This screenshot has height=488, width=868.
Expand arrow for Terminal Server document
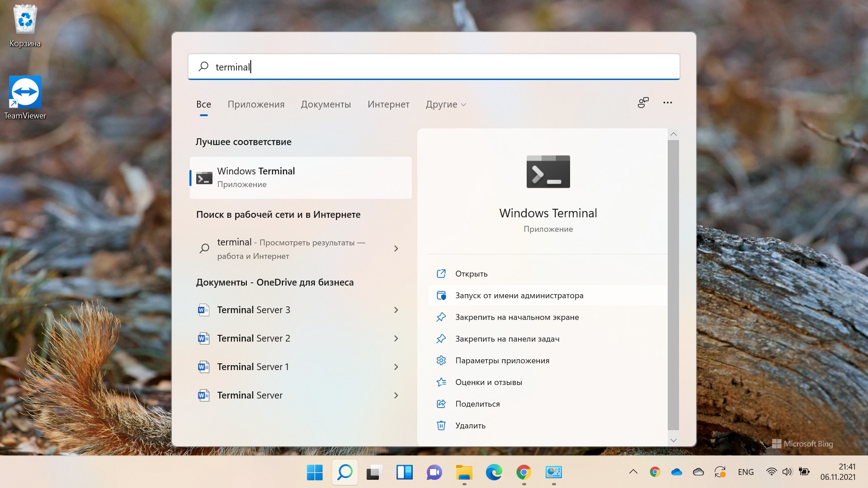tap(396, 395)
